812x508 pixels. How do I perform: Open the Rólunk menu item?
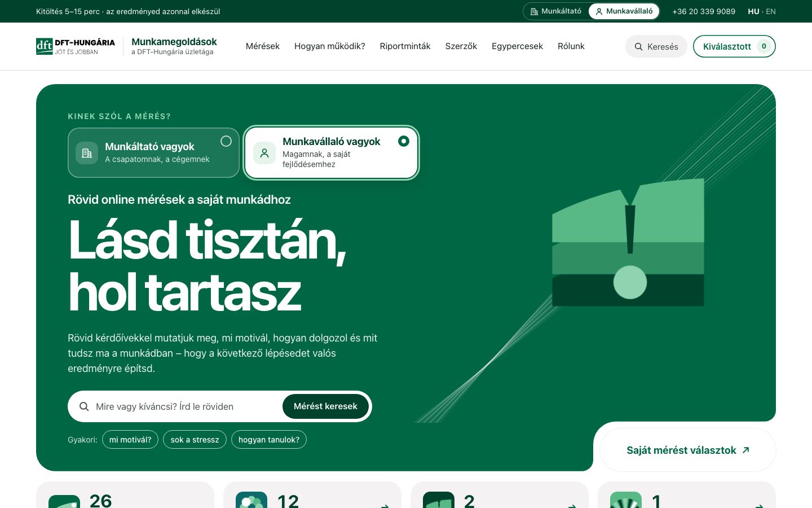(571, 46)
